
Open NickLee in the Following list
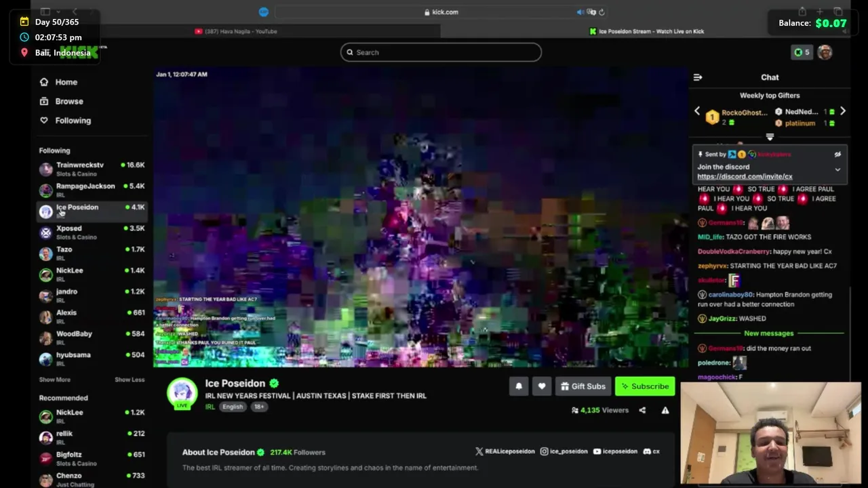point(92,274)
